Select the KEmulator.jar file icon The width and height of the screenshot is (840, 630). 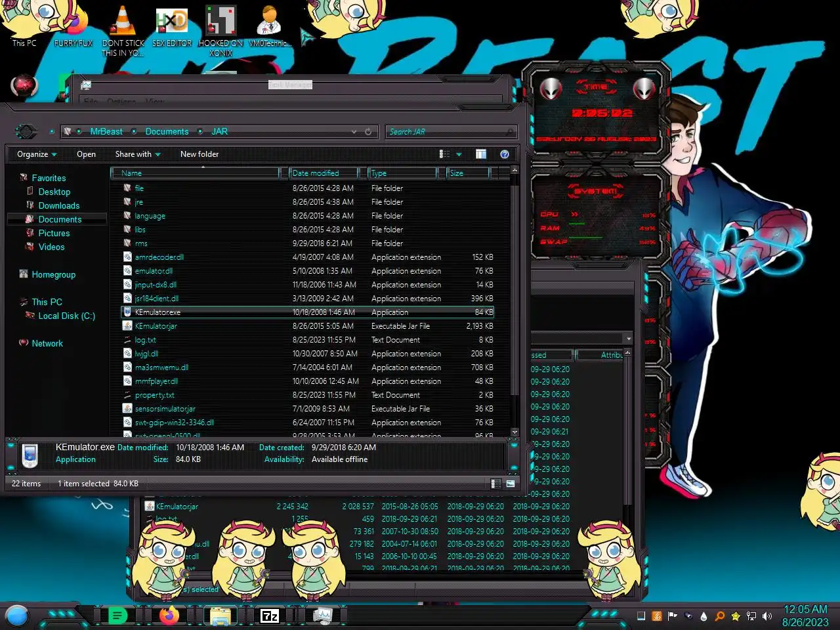pos(127,326)
